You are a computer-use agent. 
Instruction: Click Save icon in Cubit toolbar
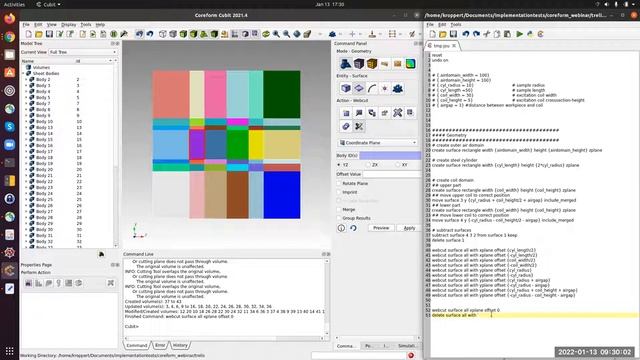pos(49,34)
